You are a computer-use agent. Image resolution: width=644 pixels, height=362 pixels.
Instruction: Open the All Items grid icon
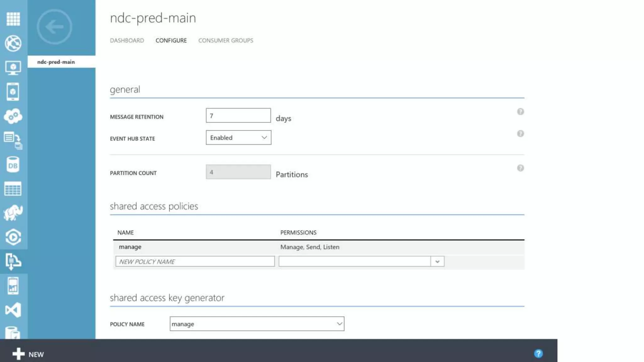coord(13,19)
